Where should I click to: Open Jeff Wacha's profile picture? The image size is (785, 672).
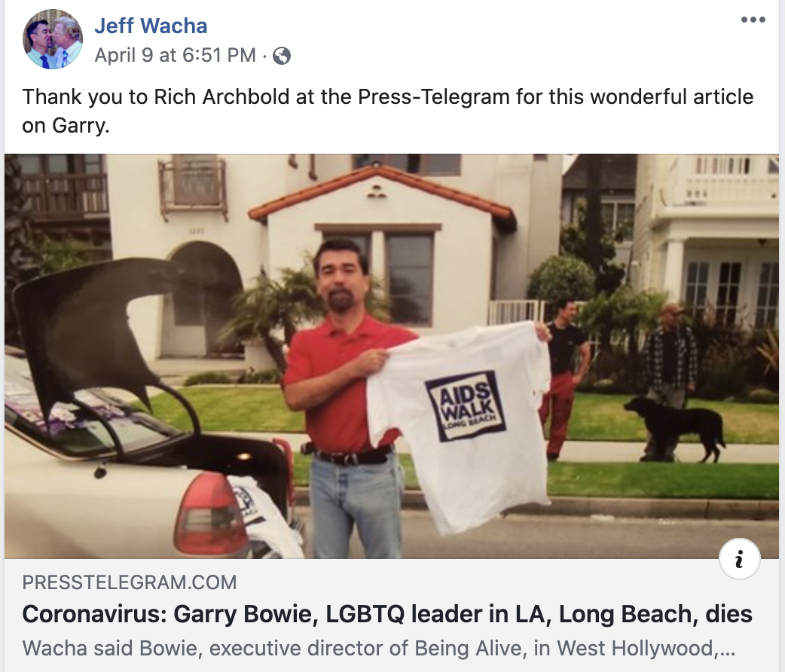pyautogui.click(x=53, y=39)
